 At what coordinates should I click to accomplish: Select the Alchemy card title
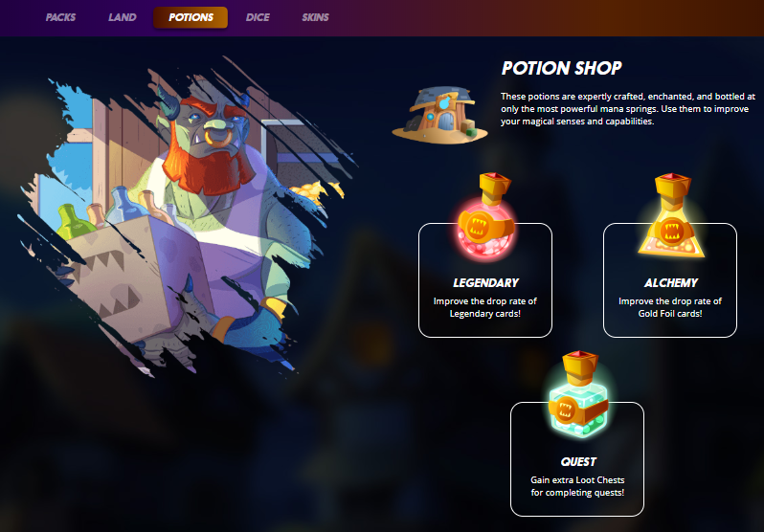pos(671,282)
